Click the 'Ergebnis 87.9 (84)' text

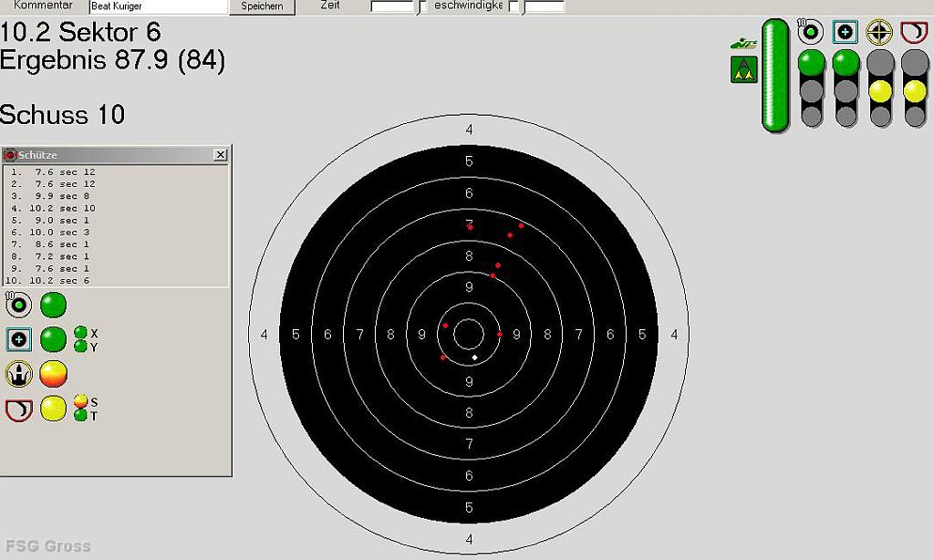112,61
